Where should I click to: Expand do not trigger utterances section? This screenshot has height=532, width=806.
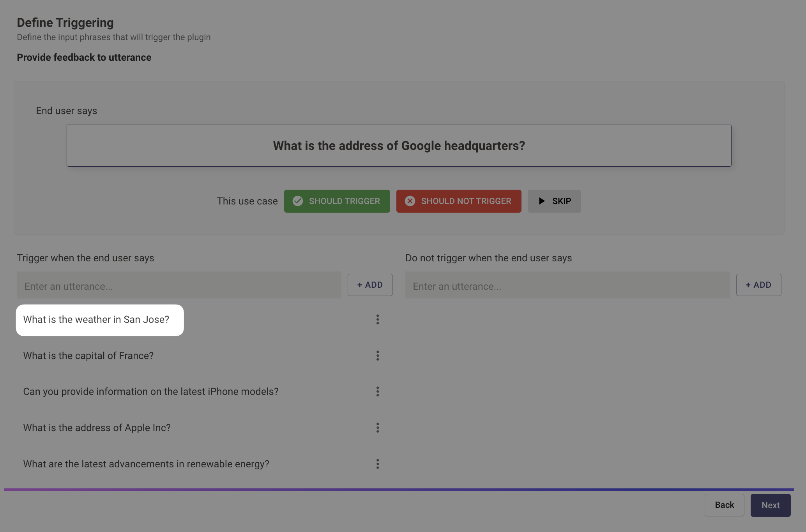pyautogui.click(x=488, y=258)
